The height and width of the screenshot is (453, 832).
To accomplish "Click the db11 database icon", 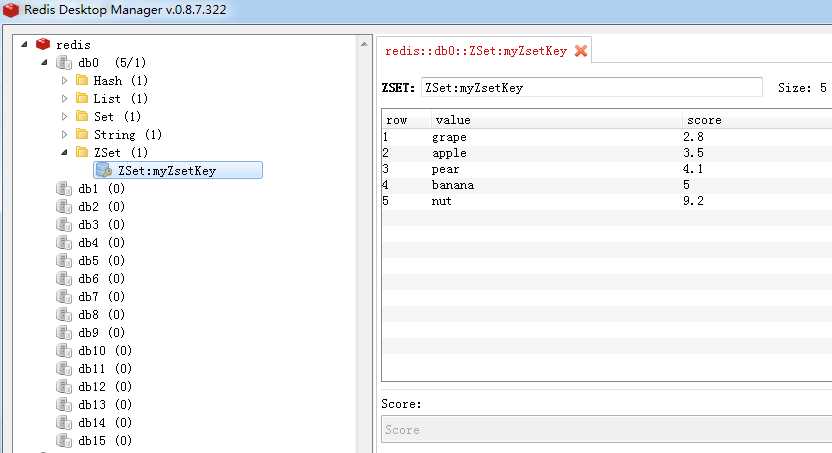I will pos(64,369).
